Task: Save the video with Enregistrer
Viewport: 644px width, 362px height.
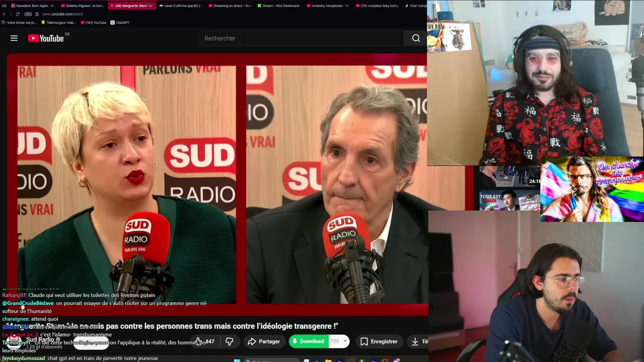Action: click(x=379, y=341)
